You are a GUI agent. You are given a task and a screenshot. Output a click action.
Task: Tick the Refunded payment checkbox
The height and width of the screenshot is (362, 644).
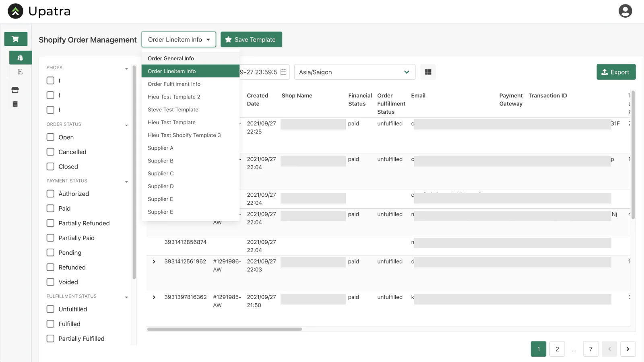[x=50, y=267]
